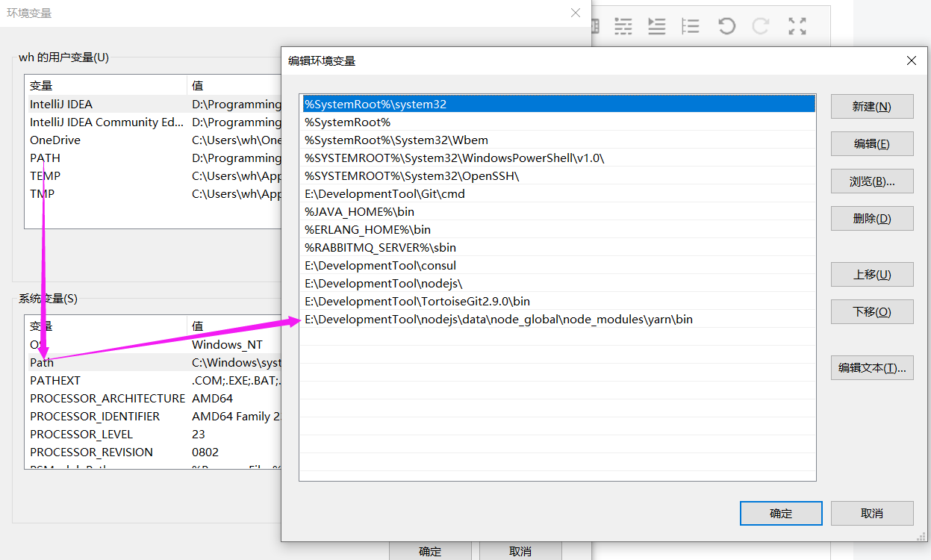Screen dimensions: 931x560
Task: Click the 删除(D) delete button
Action: tap(872, 218)
